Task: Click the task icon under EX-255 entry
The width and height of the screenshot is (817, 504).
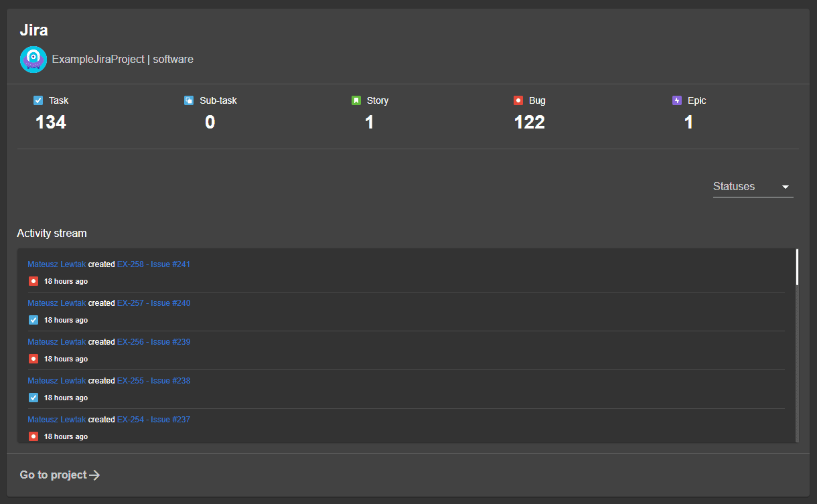Action: [33, 398]
